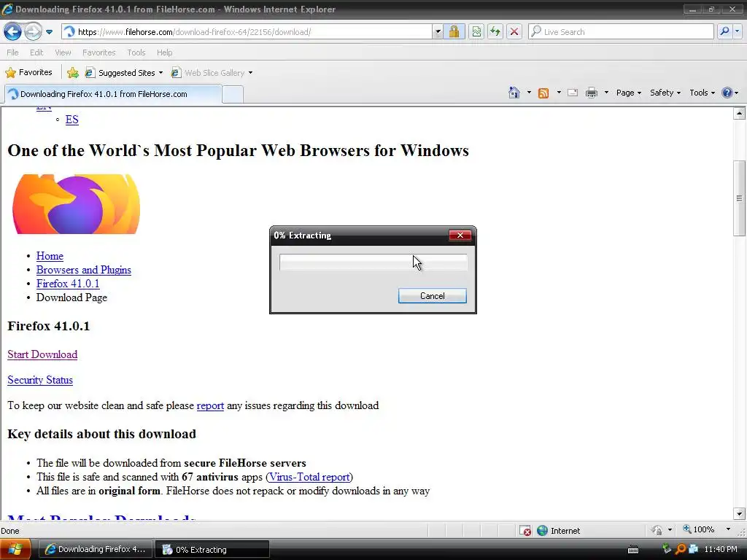The image size is (747, 560).
Task: Follow the Browsers and Plugins link
Action: tap(83, 270)
